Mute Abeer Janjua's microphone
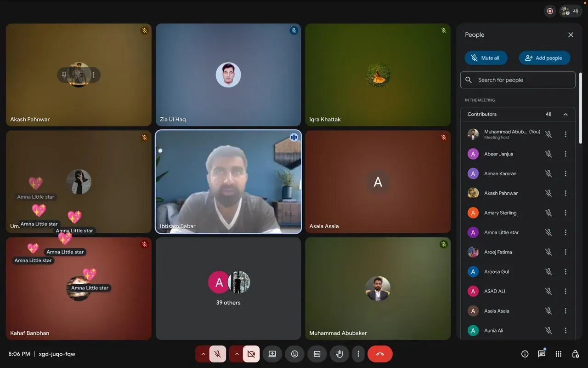The height and width of the screenshot is (368, 588). (548, 154)
